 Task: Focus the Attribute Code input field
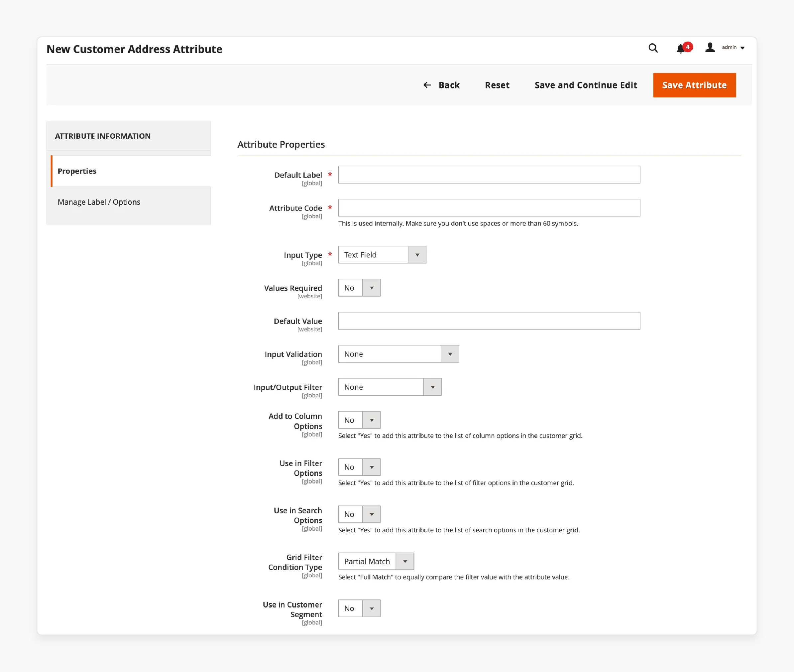(x=489, y=207)
